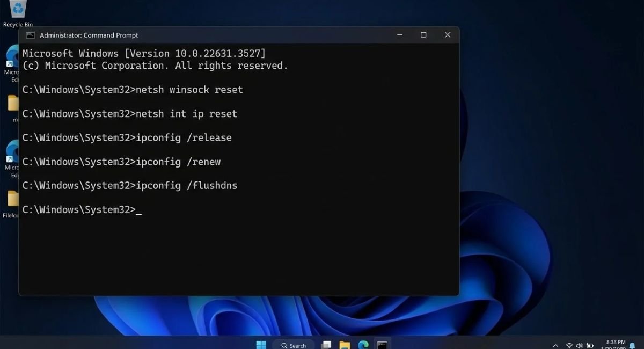Show hidden system tray icons

point(555,345)
